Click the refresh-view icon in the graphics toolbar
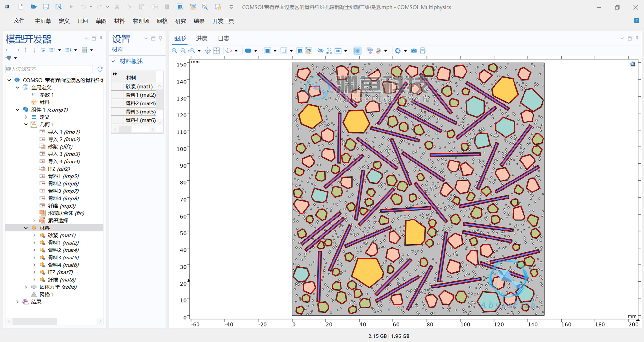Viewport: 644px width, 342px height. click(398, 51)
